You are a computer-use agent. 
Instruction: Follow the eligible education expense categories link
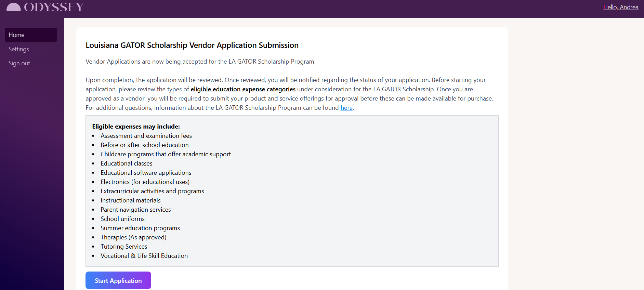[243, 89]
